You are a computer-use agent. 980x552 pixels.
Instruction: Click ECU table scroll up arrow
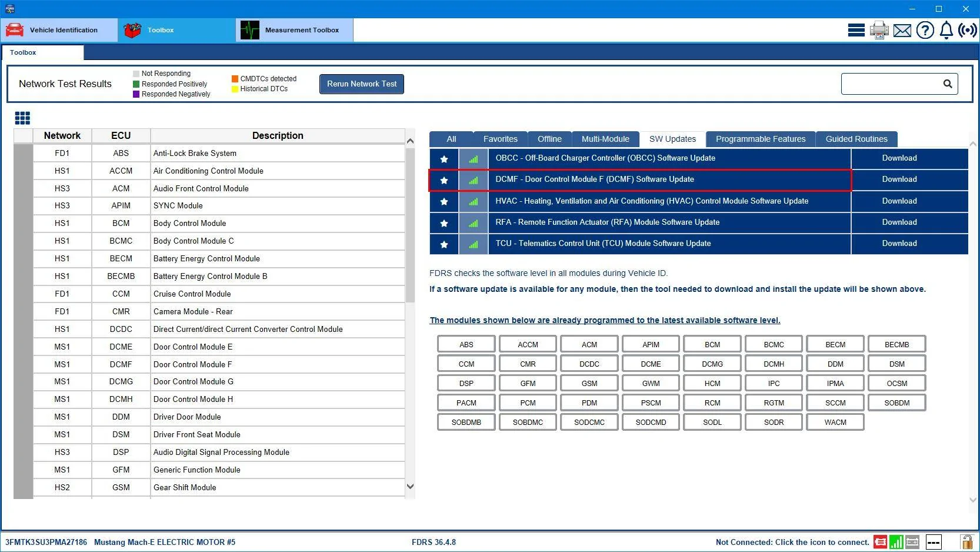click(410, 141)
